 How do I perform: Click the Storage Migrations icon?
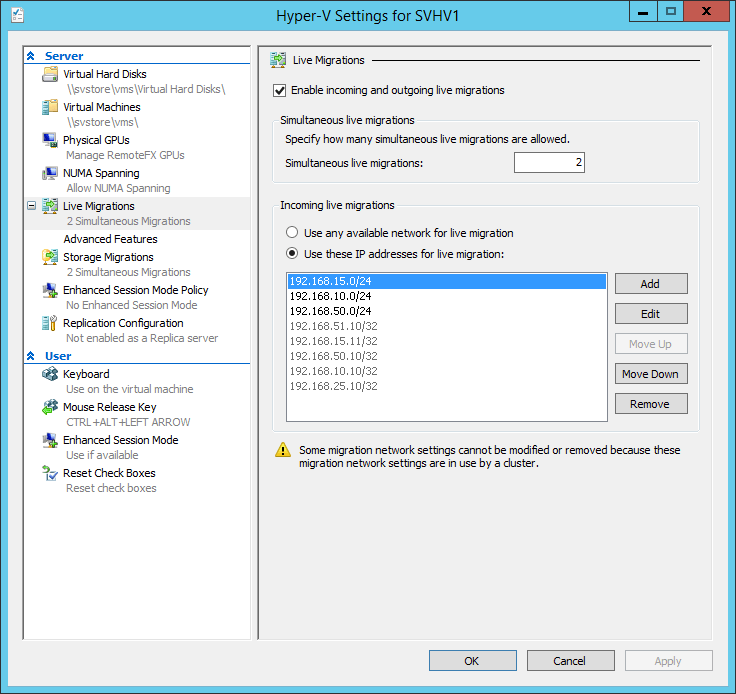click(50, 257)
